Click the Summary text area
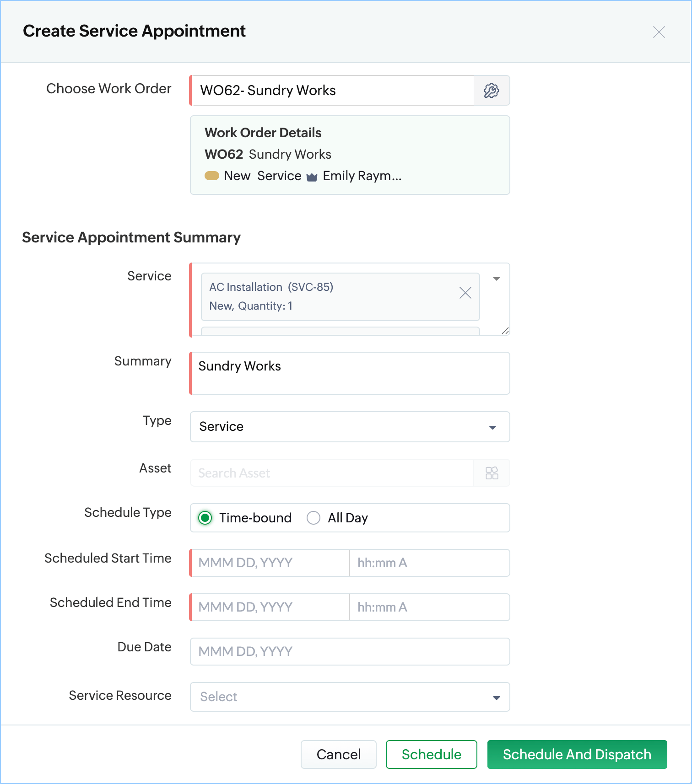This screenshot has height=784, width=692. (350, 373)
